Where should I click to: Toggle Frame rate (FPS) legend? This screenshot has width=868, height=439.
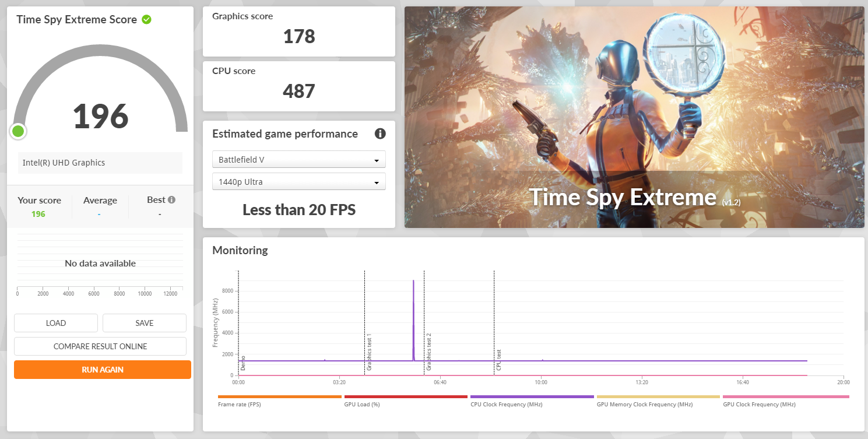pyautogui.click(x=280, y=401)
